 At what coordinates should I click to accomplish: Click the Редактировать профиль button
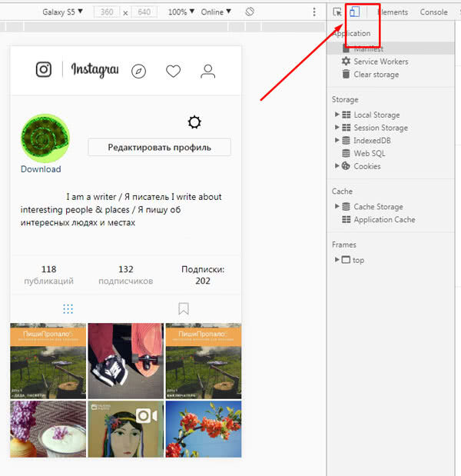click(159, 147)
